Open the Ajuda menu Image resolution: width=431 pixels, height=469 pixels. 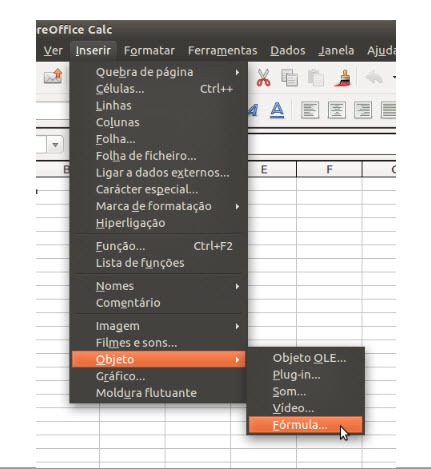tap(381, 50)
